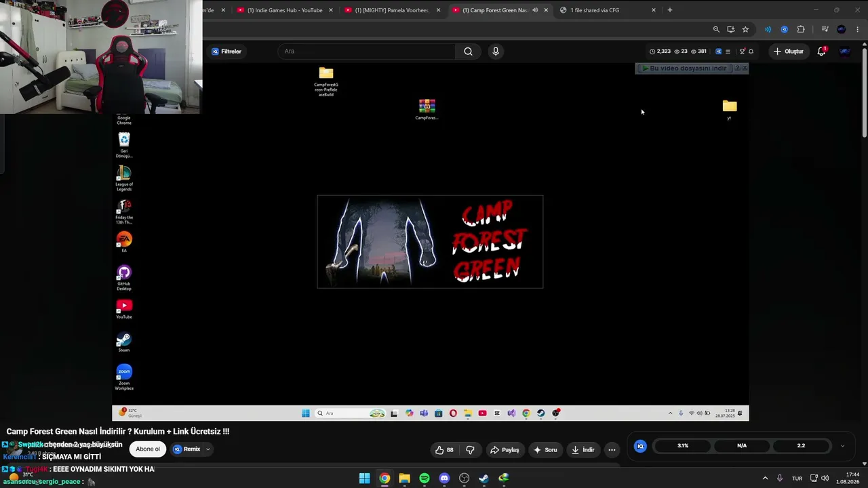The image size is (868, 488).
Task: Open YouTube notifications bell with red badge
Action: (821, 52)
